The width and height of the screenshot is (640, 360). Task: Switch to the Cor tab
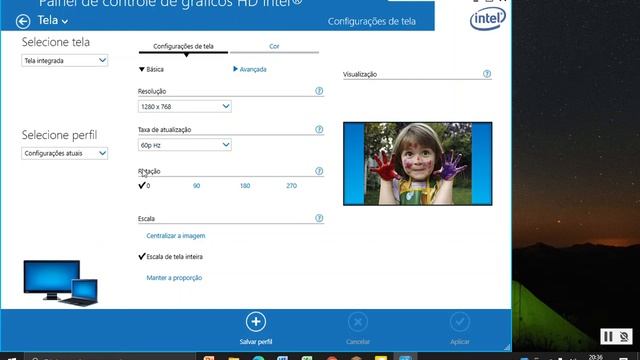(274, 47)
